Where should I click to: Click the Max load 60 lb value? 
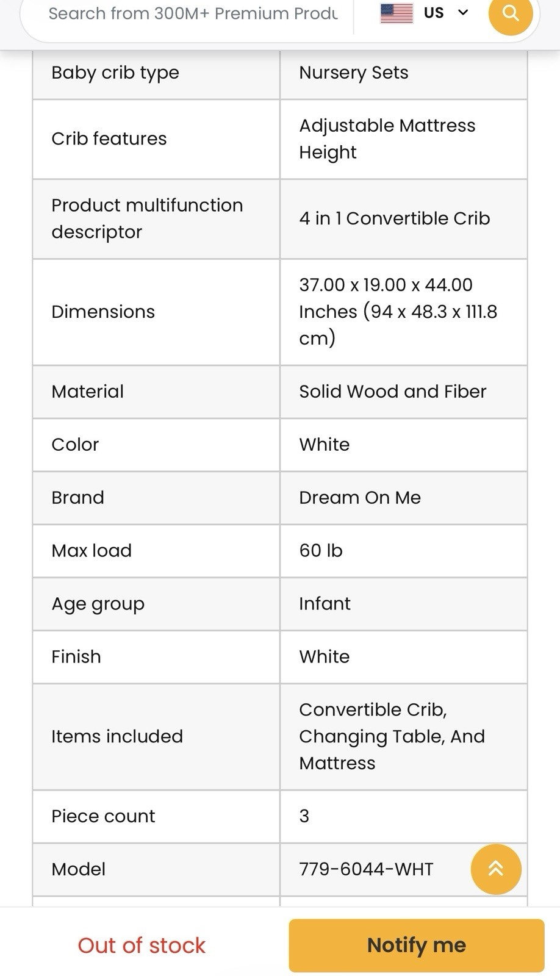click(321, 550)
